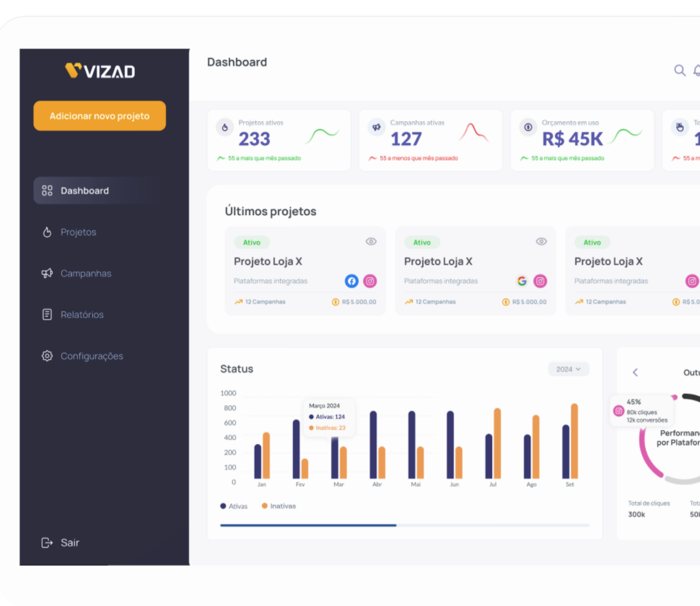Click the Ativo badge on the first project
Image resolution: width=700 pixels, height=606 pixels.
coord(252,242)
